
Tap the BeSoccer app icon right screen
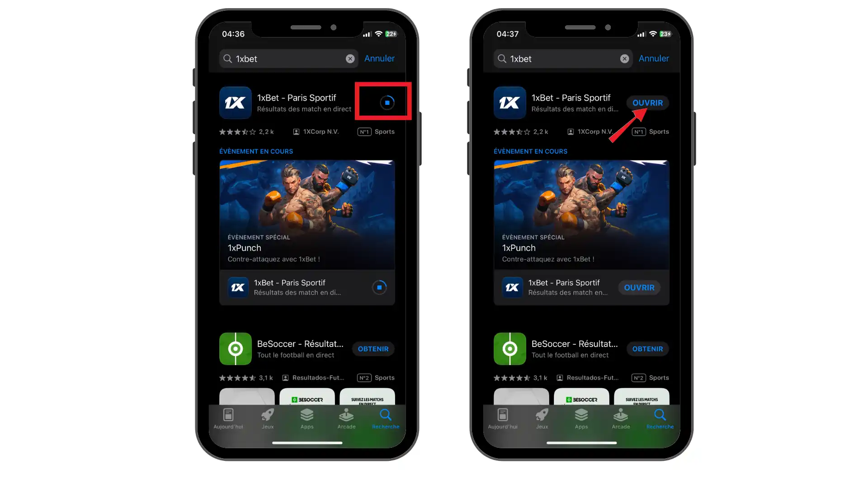pos(509,348)
